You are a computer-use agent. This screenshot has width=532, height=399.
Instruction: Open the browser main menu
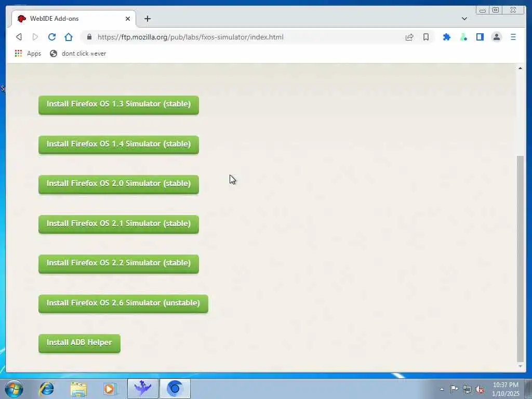click(x=513, y=37)
